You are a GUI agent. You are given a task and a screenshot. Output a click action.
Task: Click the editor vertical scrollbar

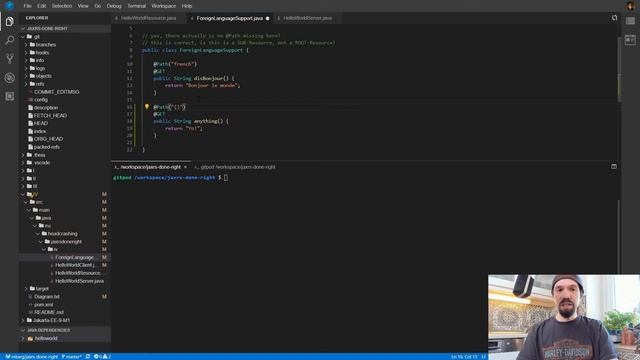(620, 69)
